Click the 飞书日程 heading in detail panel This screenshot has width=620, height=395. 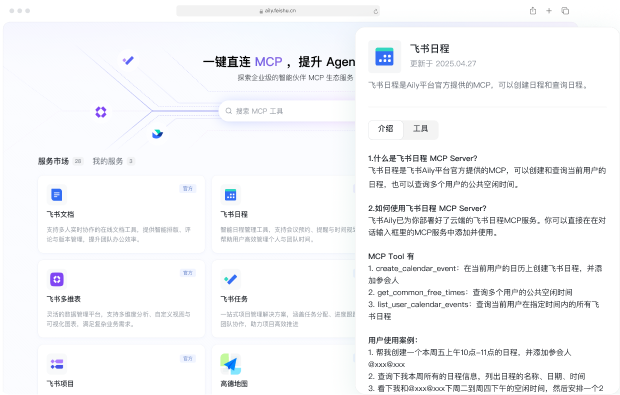(429, 49)
